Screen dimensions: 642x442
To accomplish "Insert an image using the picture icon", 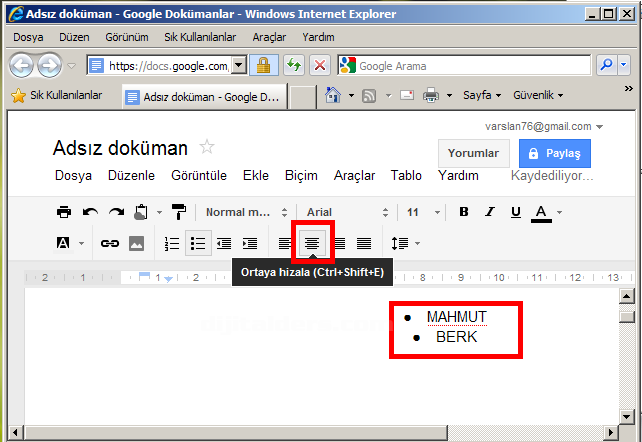I will click(x=137, y=243).
